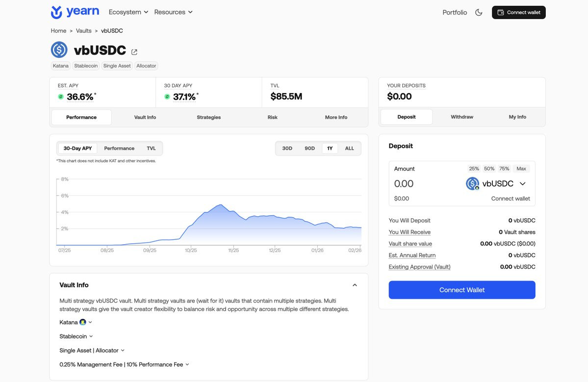Set deposit amount to 75%
588x382 pixels.
coord(504,169)
